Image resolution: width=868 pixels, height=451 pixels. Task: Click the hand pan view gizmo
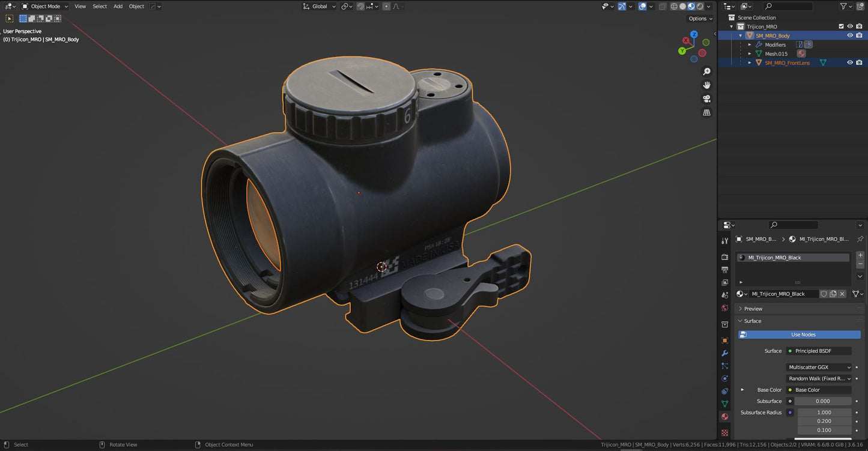707,85
